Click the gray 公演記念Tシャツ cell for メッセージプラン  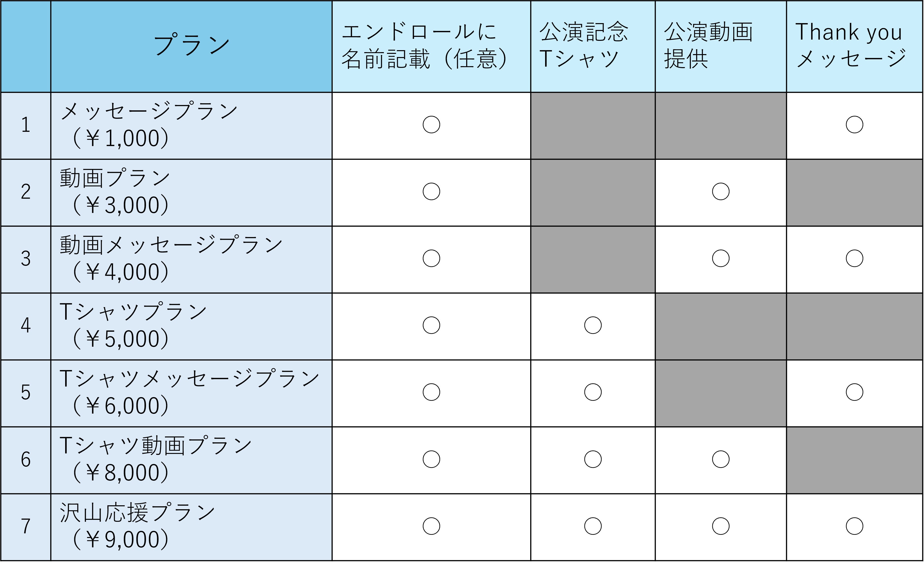tap(593, 125)
